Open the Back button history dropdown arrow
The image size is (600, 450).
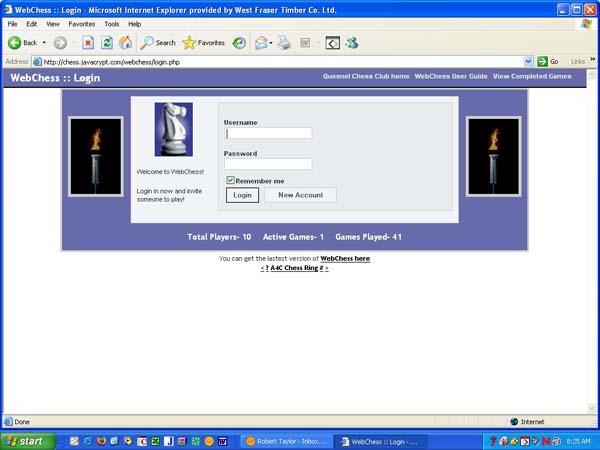(x=44, y=43)
